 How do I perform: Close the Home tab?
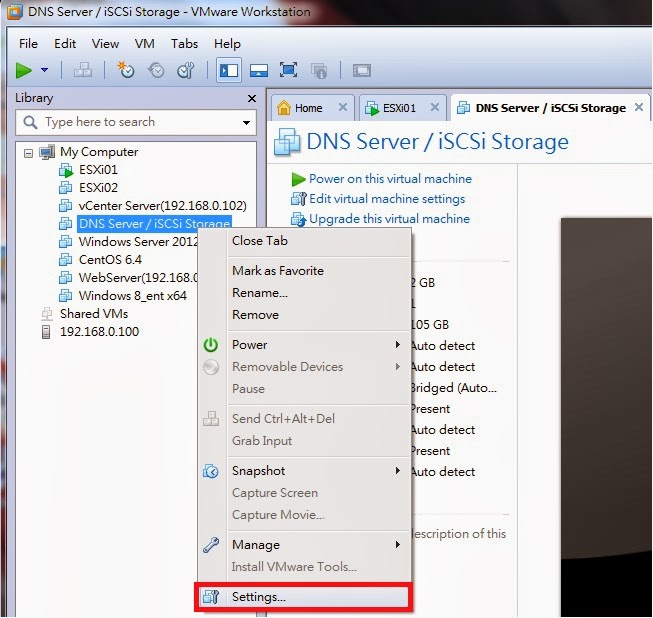[x=343, y=107]
